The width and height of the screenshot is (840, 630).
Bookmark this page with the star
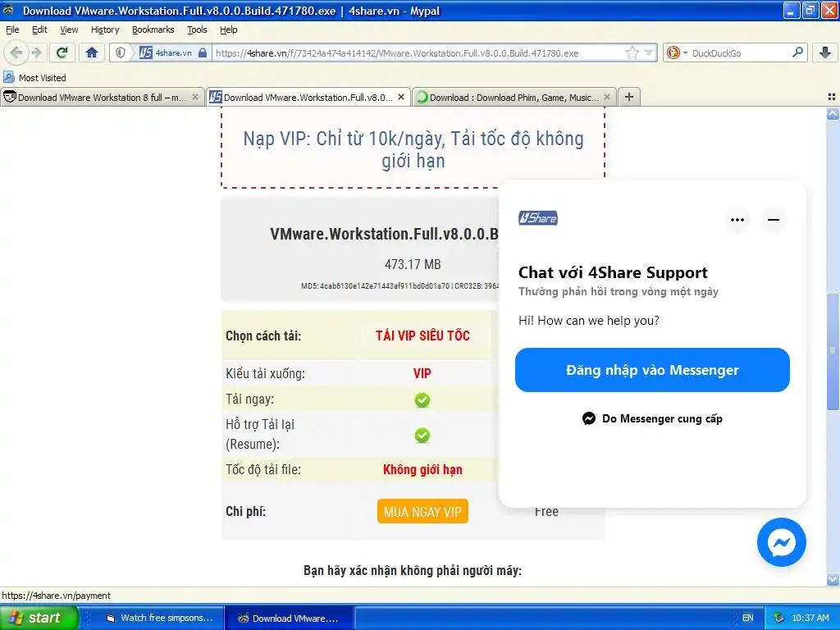point(632,52)
